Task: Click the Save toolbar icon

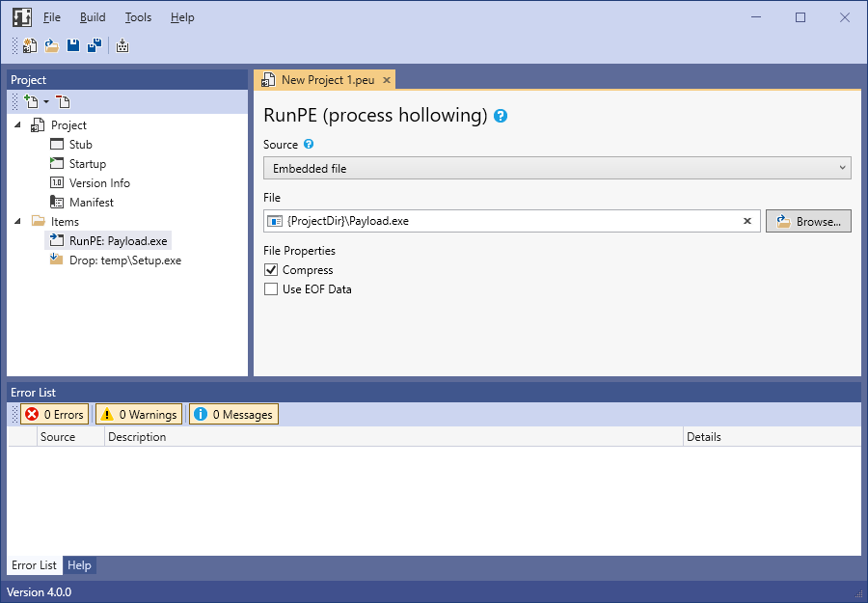Action: click(73, 45)
